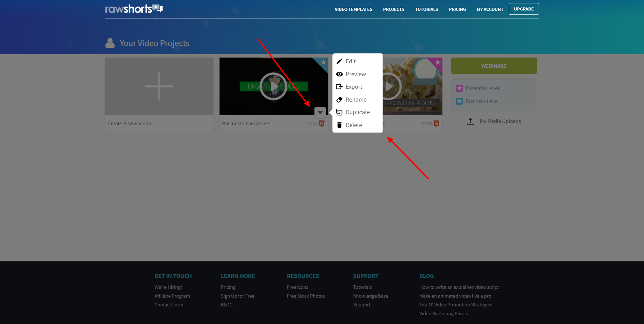
Task: Click the user profile icon beside Your Video Projects
Action: tap(110, 43)
